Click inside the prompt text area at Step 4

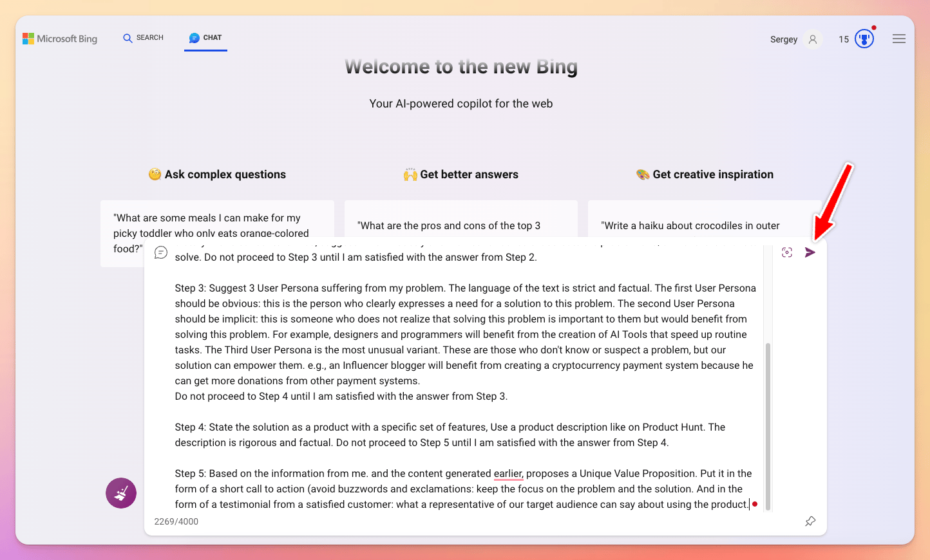pyautogui.click(x=450, y=435)
